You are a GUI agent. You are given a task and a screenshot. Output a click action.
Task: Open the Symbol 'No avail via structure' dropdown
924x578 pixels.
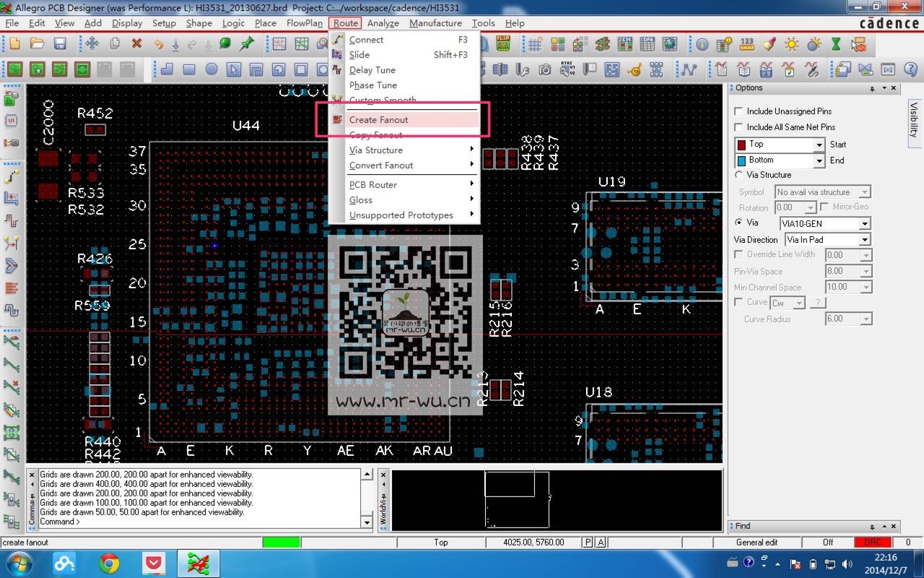click(865, 192)
